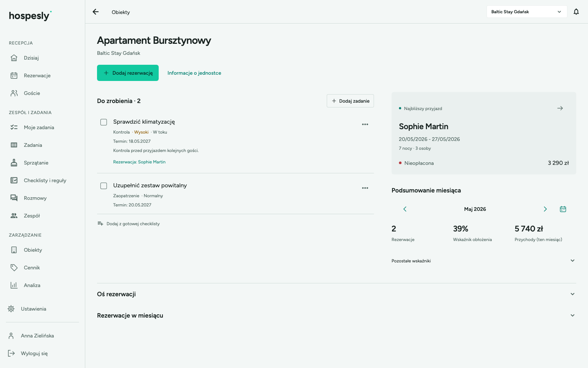Screen dimensions: 588x368
Task: Go to next month after Maj 2026
Action: [x=545, y=209]
